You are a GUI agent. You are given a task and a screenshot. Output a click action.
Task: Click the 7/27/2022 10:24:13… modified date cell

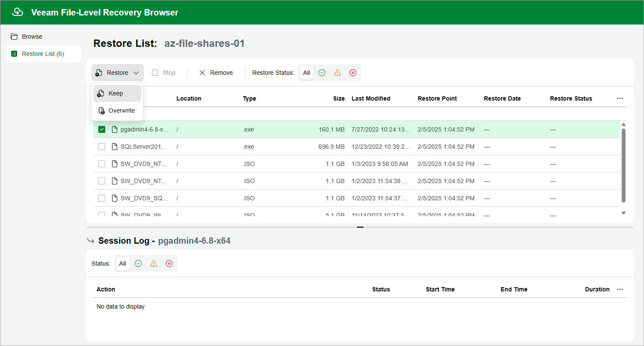(381, 129)
